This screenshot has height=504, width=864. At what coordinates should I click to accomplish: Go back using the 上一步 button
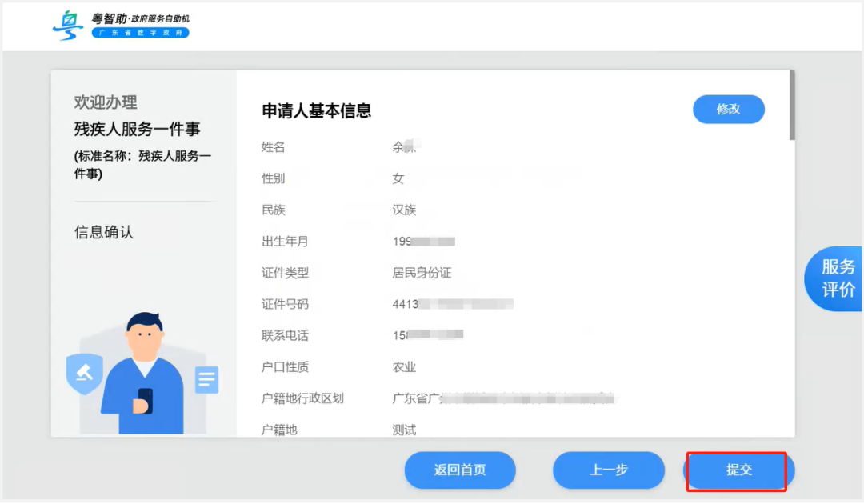(x=608, y=470)
